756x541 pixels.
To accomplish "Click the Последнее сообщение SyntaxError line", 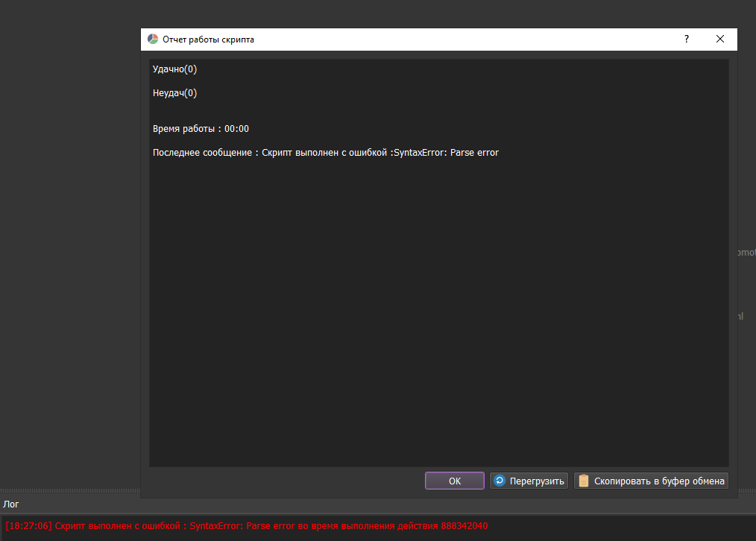I will [325, 153].
